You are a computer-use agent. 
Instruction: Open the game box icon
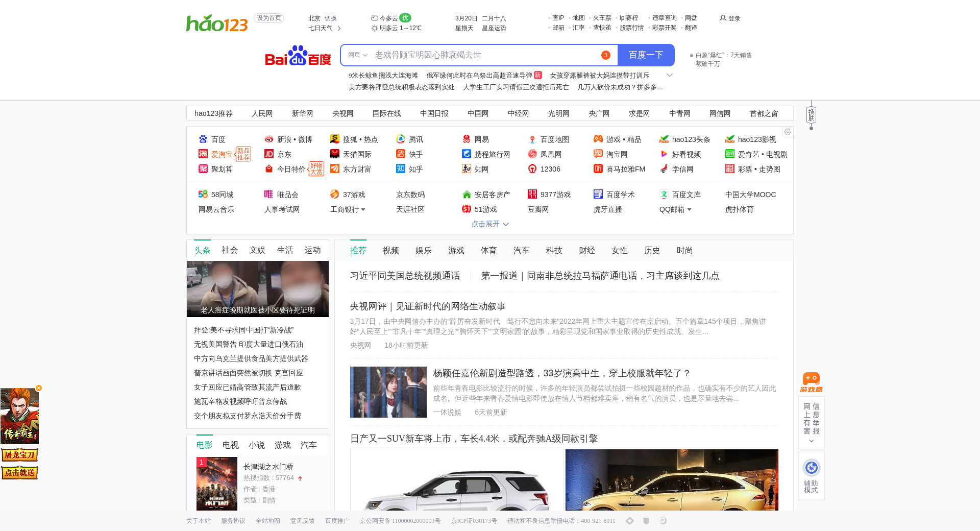[x=811, y=382]
